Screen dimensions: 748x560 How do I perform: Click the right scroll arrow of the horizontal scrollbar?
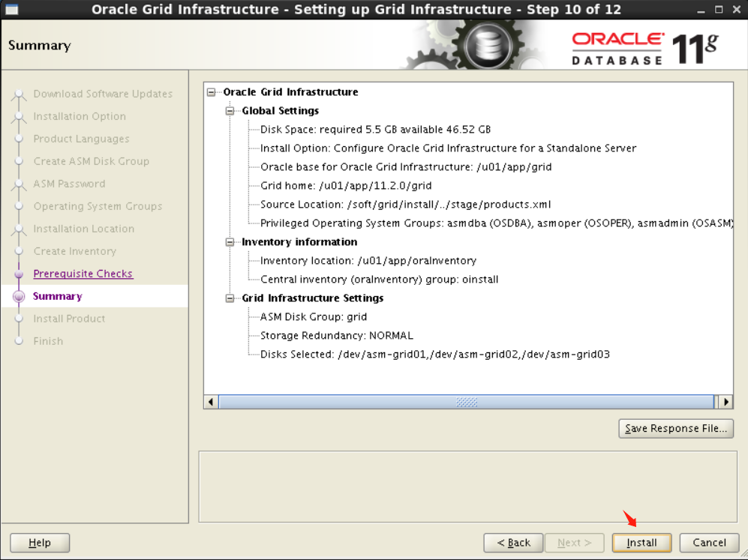tap(725, 402)
